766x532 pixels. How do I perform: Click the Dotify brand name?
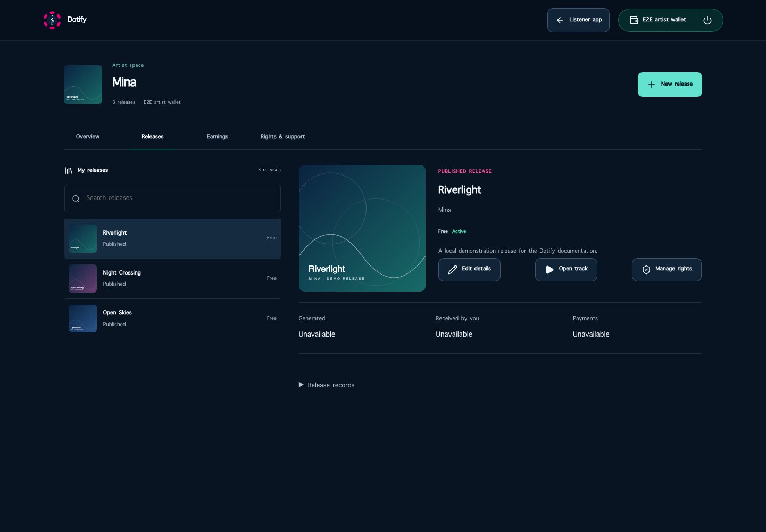[77, 20]
